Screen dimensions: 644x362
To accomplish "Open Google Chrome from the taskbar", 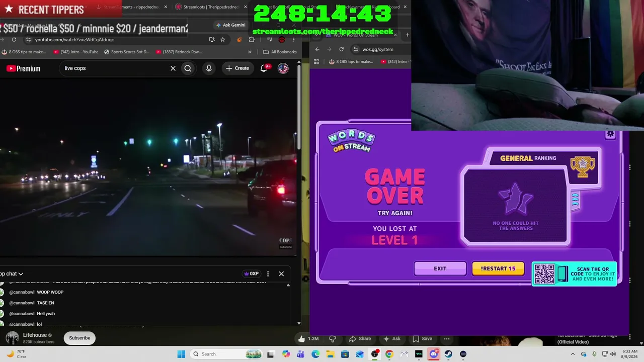I will [x=389, y=354].
